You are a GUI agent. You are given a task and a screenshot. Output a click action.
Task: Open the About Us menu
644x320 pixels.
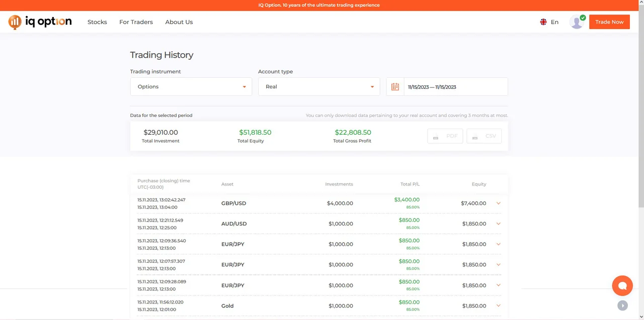(x=179, y=22)
